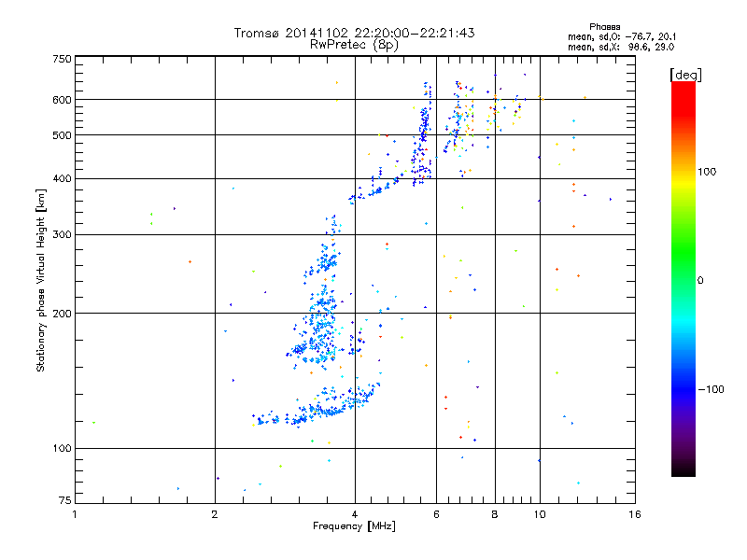Click the y-axis tick label '400'

point(62,179)
